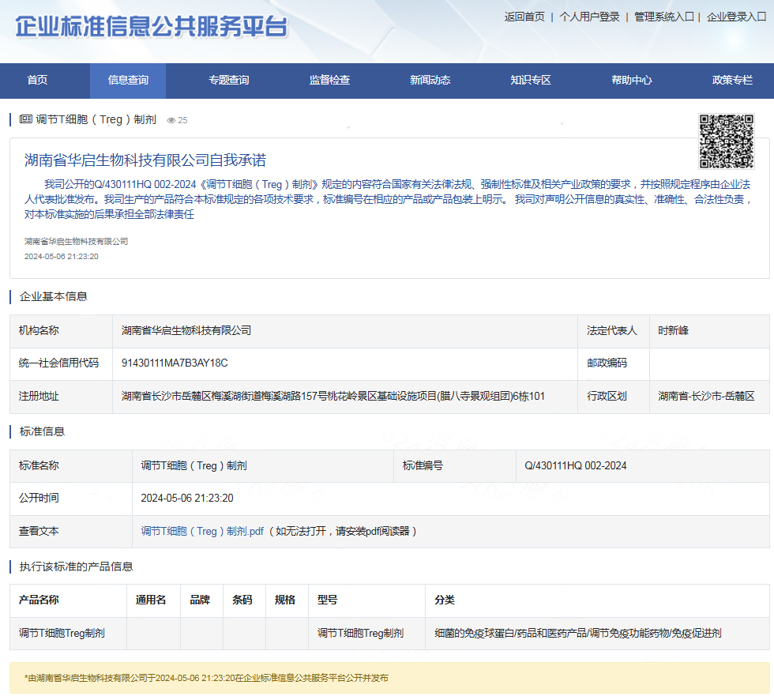The height and width of the screenshot is (700, 774).
Task: Switch to 新闻动态 section
Action: click(x=430, y=80)
